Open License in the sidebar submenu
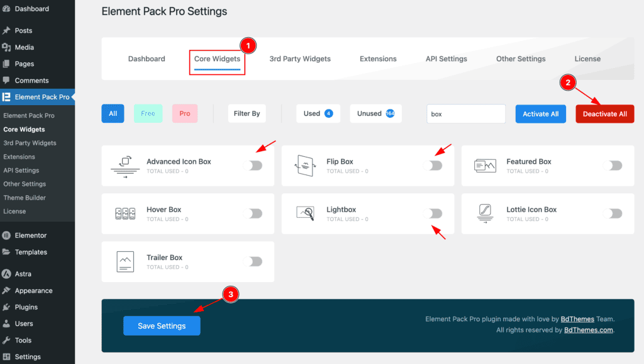Image resolution: width=644 pixels, height=364 pixels. pos(14,211)
